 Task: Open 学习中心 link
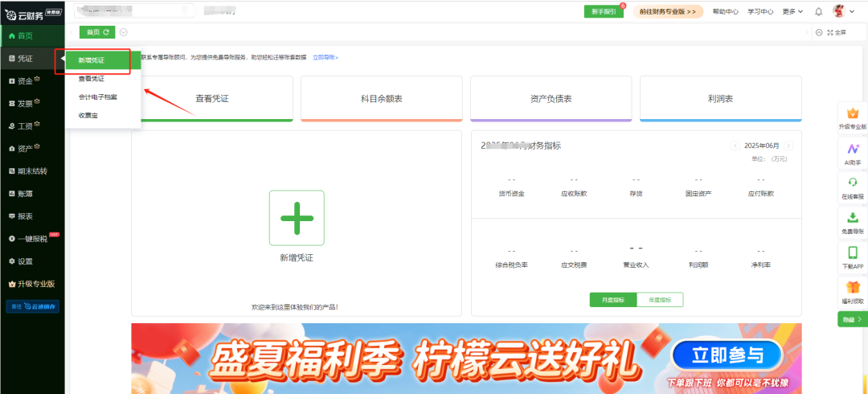coord(760,11)
